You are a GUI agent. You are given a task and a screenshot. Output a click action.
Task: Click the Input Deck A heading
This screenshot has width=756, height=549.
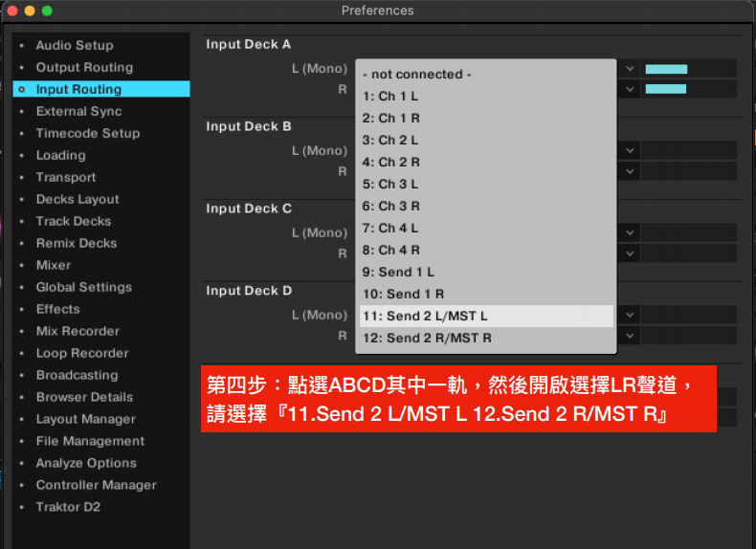248,44
